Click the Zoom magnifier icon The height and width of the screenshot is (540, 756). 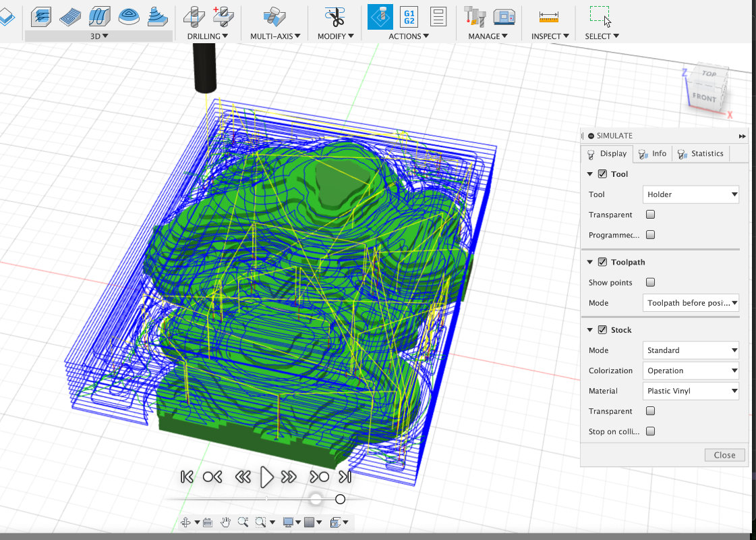[x=243, y=522]
